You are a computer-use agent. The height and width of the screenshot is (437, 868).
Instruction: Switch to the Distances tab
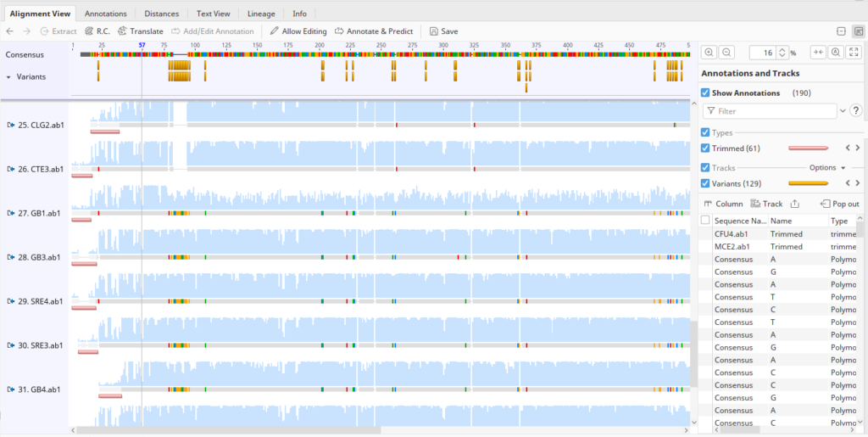[161, 14]
